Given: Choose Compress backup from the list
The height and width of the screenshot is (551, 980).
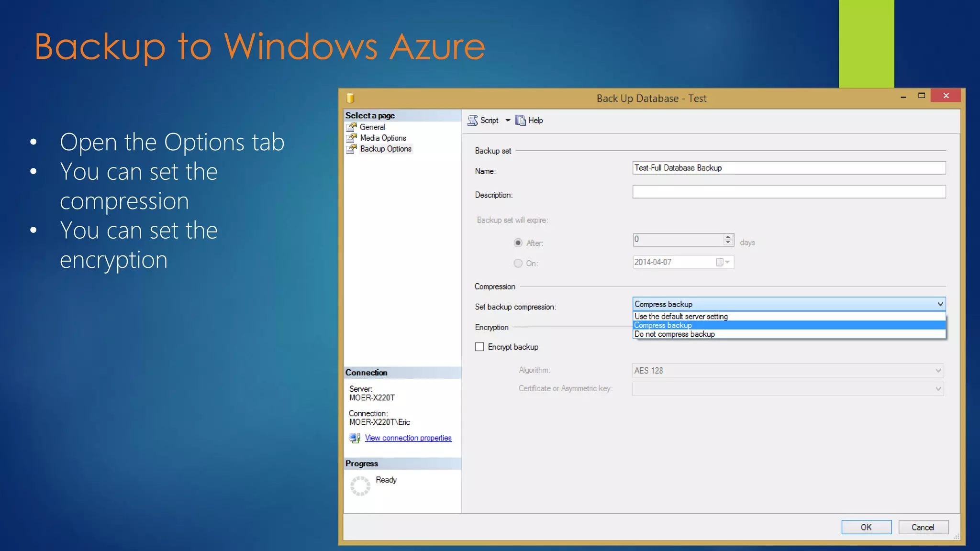Looking at the screenshot, I should [789, 325].
